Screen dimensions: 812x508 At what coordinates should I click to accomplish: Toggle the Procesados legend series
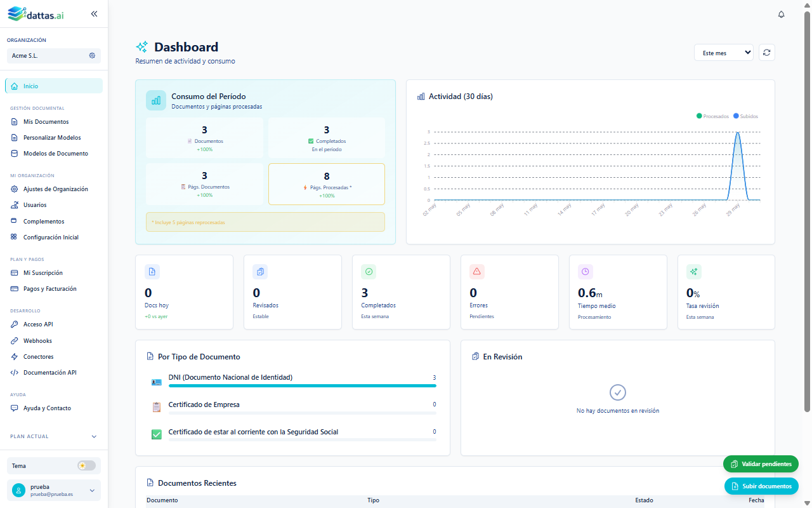click(x=712, y=116)
